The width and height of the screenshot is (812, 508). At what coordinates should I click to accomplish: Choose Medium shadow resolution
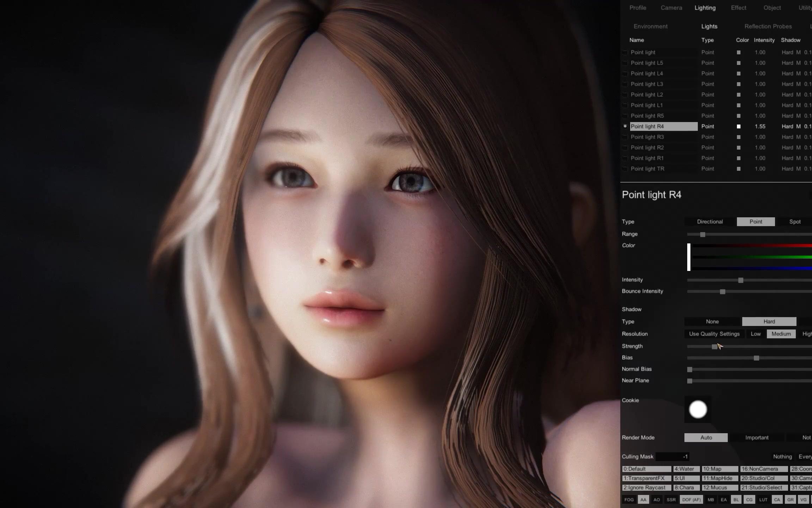click(x=781, y=334)
